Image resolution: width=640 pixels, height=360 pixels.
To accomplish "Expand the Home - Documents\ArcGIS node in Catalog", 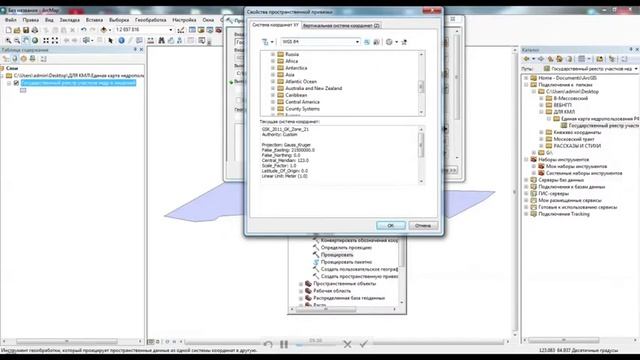I will (x=526, y=78).
